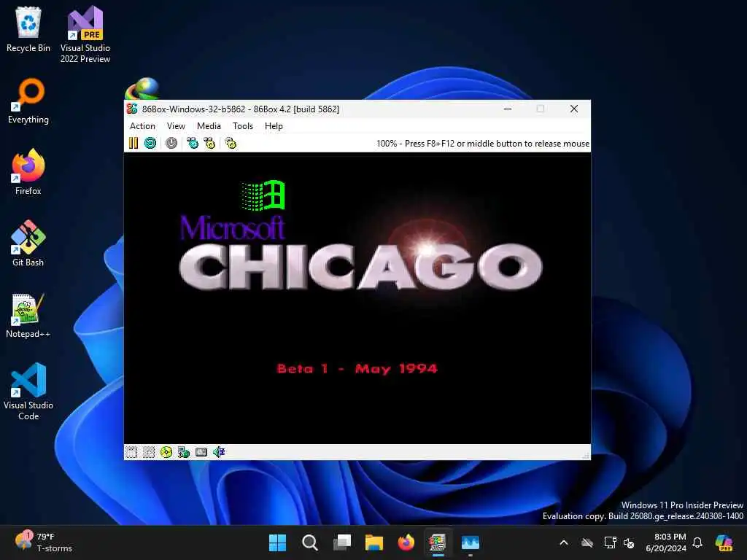Send Ctrl+Alt+Esc using the yellow gear icon
747x560 pixels.
click(x=209, y=143)
